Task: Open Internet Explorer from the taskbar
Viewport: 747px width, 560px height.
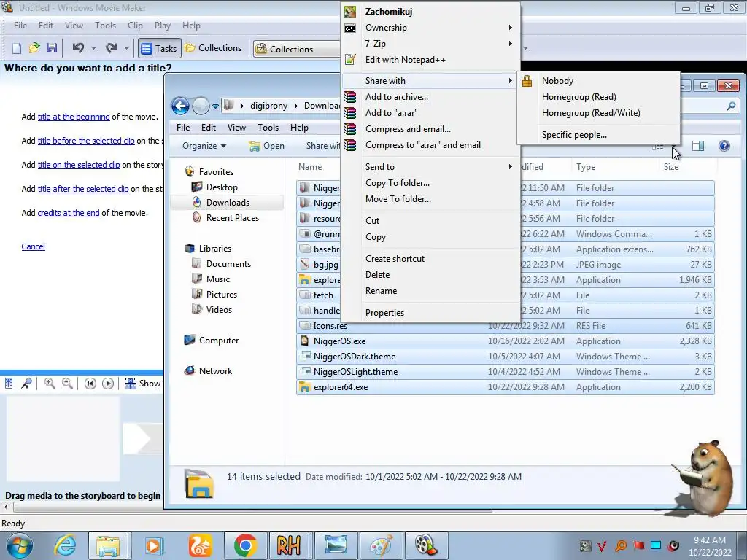Action: point(65,545)
